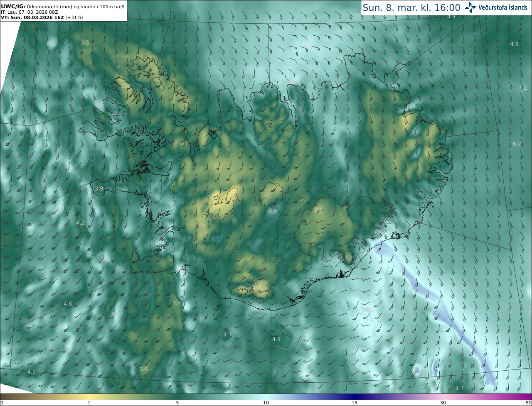The height and width of the screenshot is (406, 532).
Task: Click the 8.3 value on the north-east coast
Action: tap(411, 107)
